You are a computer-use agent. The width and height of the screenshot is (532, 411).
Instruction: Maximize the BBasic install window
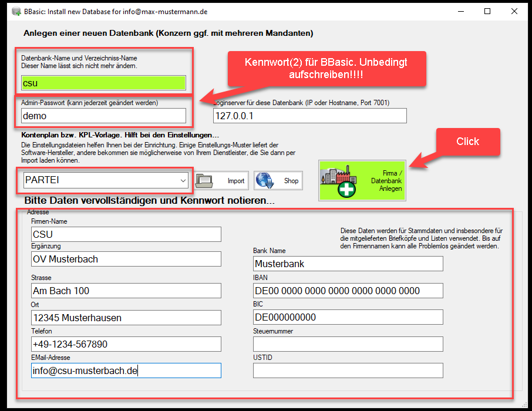tap(487, 12)
